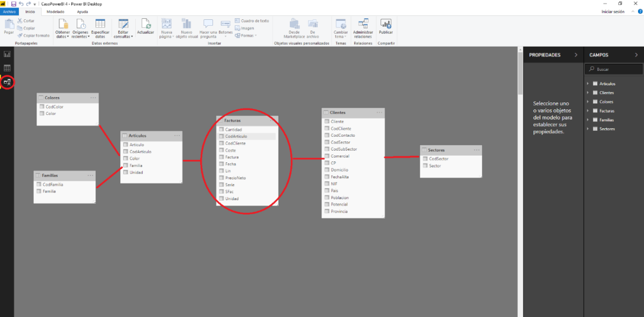This screenshot has width=644, height=317.
Task: Open the Data view icon
Action: click(x=7, y=68)
